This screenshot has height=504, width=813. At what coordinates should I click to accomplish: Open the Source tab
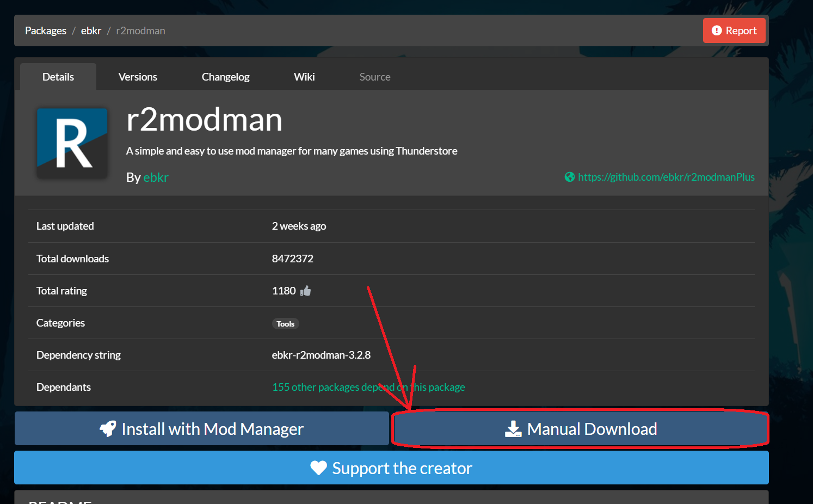pyautogui.click(x=375, y=77)
